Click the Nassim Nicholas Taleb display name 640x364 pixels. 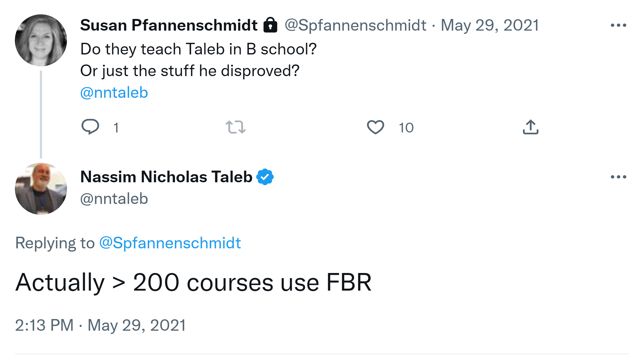click(166, 177)
